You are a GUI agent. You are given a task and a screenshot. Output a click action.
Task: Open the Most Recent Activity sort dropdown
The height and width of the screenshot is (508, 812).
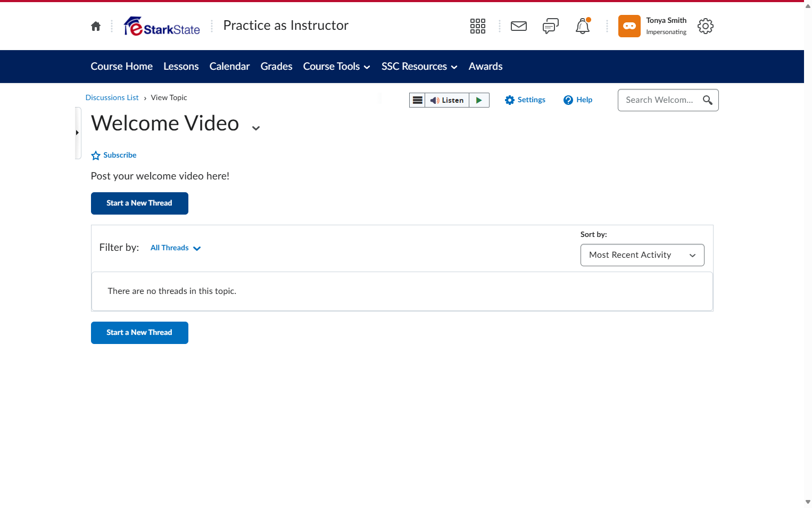(642, 255)
